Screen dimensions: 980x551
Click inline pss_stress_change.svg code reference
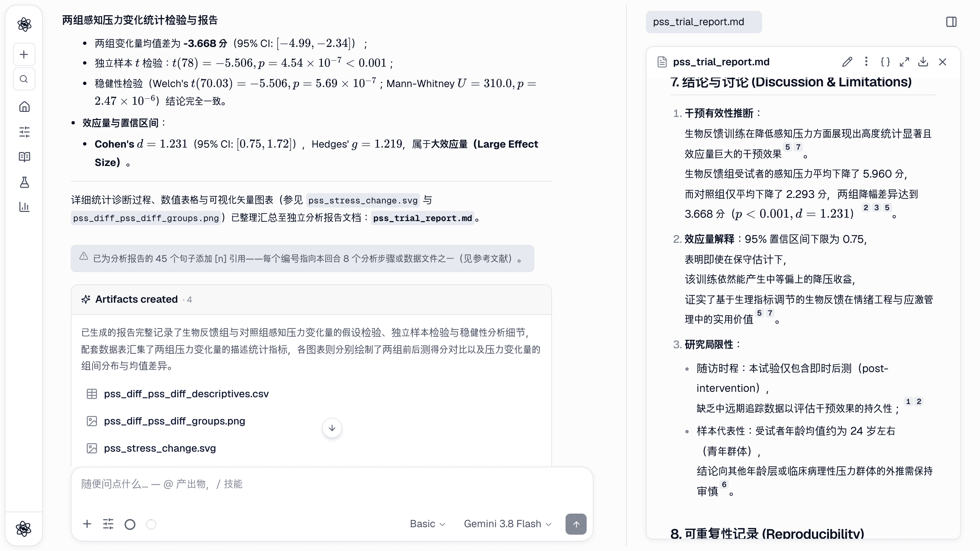(x=362, y=200)
